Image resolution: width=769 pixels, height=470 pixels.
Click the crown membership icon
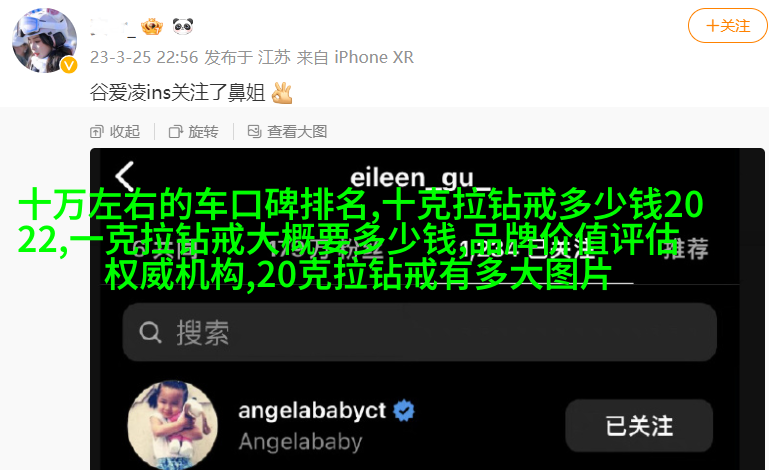(x=152, y=26)
